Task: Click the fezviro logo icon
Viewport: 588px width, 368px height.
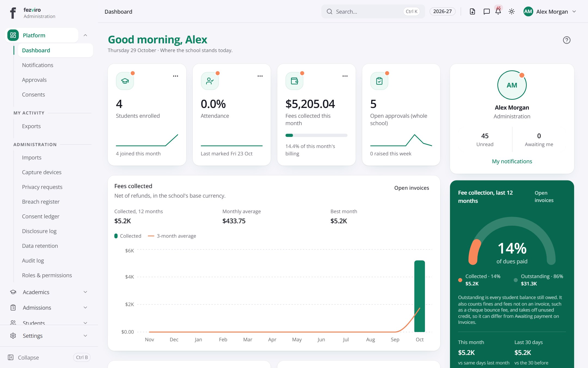Action: [13, 13]
